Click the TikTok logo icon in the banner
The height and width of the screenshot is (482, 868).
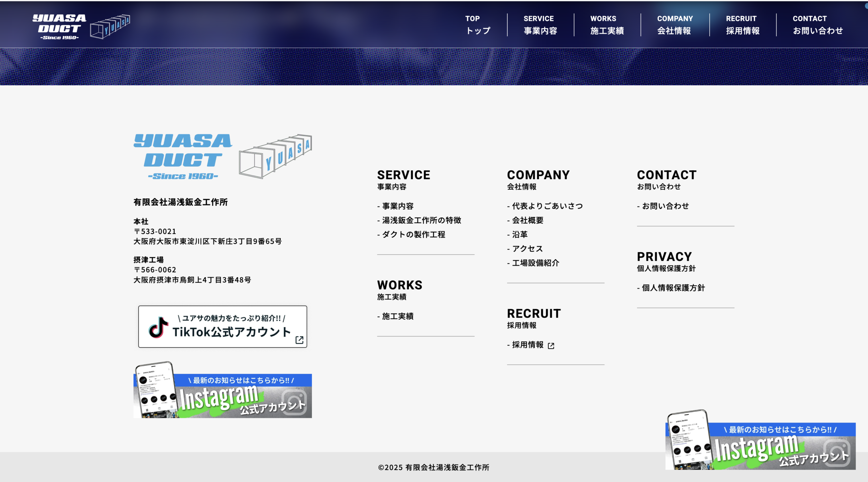[x=158, y=327]
